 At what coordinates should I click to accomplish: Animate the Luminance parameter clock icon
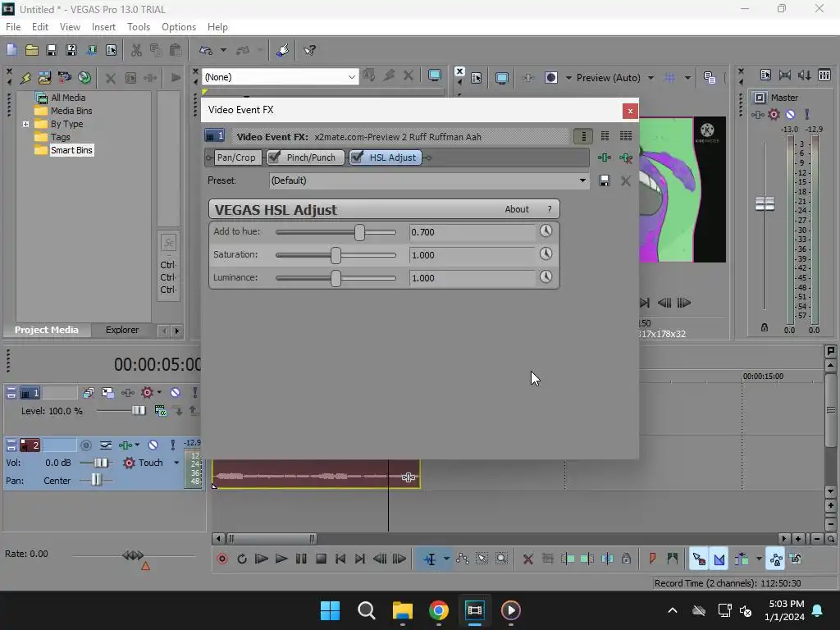click(x=546, y=277)
